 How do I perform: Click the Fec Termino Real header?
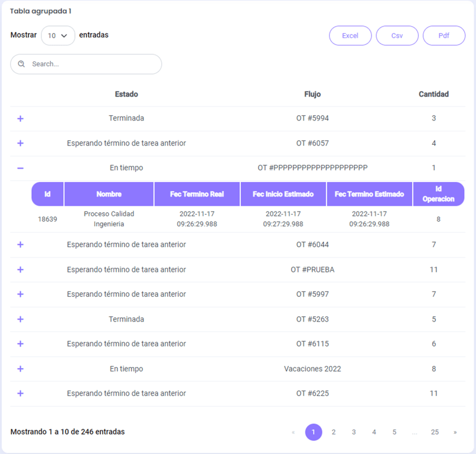coord(197,194)
